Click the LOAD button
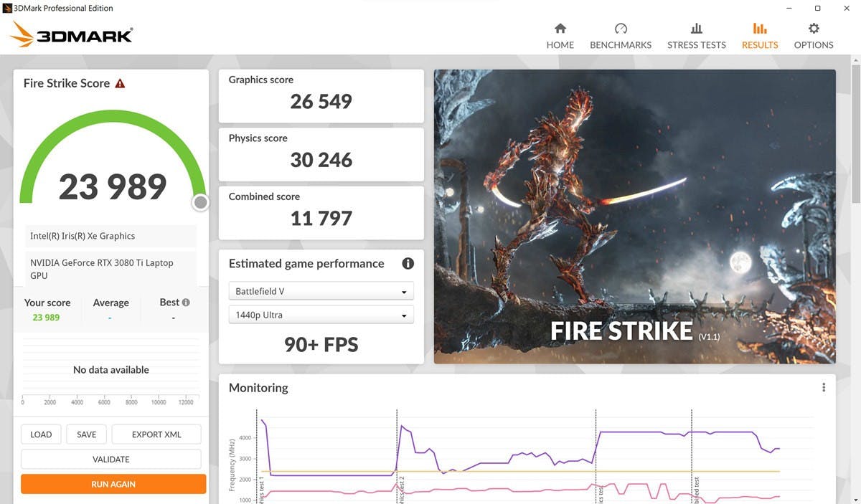 pos(41,434)
